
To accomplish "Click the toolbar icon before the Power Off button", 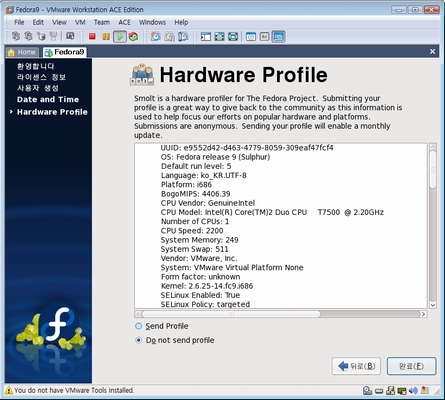I will click(x=70, y=36).
